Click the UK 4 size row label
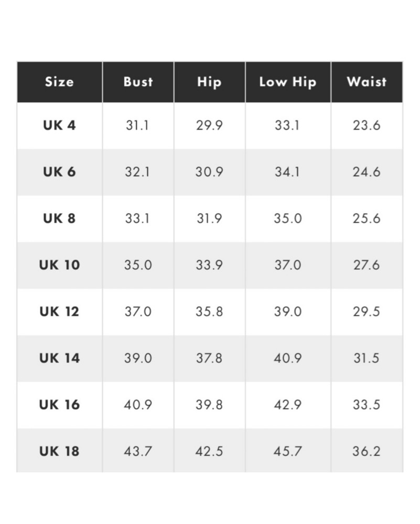 coord(60,125)
